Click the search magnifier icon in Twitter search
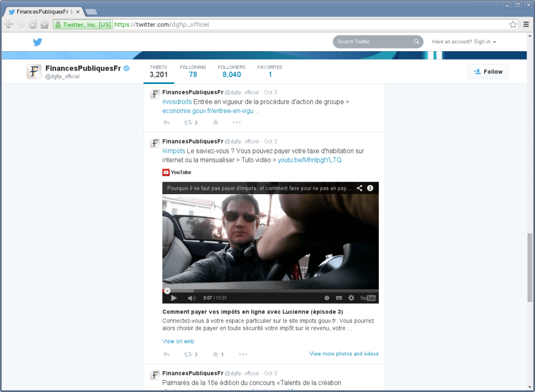The width and height of the screenshot is (535, 392). [416, 42]
